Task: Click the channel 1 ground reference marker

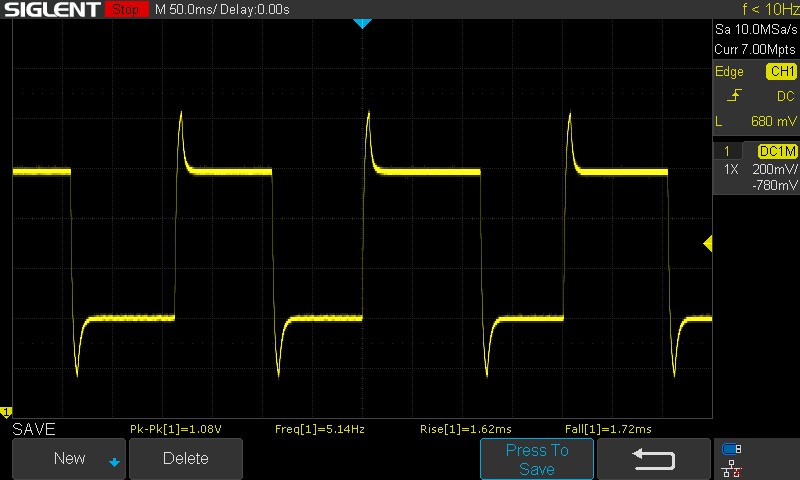Action: coord(6,412)
